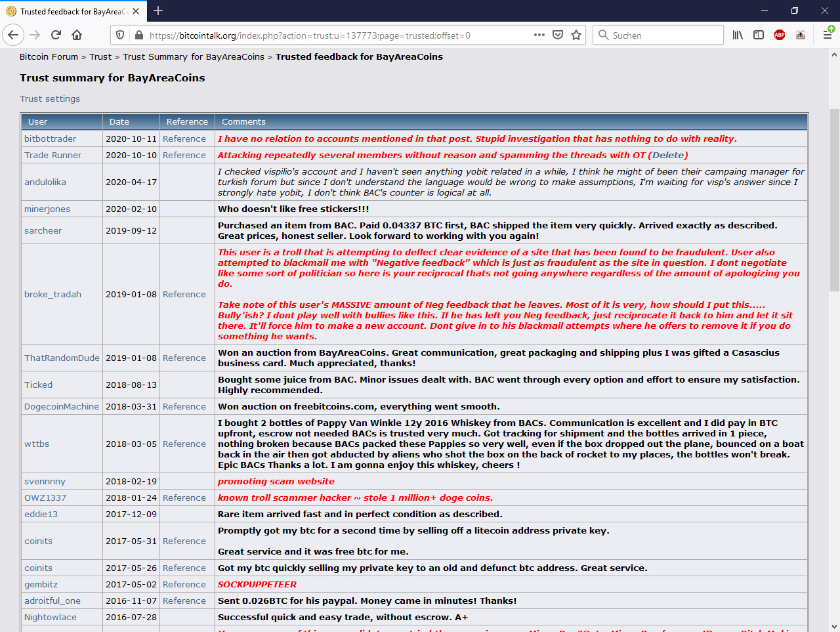The image size is (840, 632).
Task: Open the minerjones user profile
Action: coord(47,209)
